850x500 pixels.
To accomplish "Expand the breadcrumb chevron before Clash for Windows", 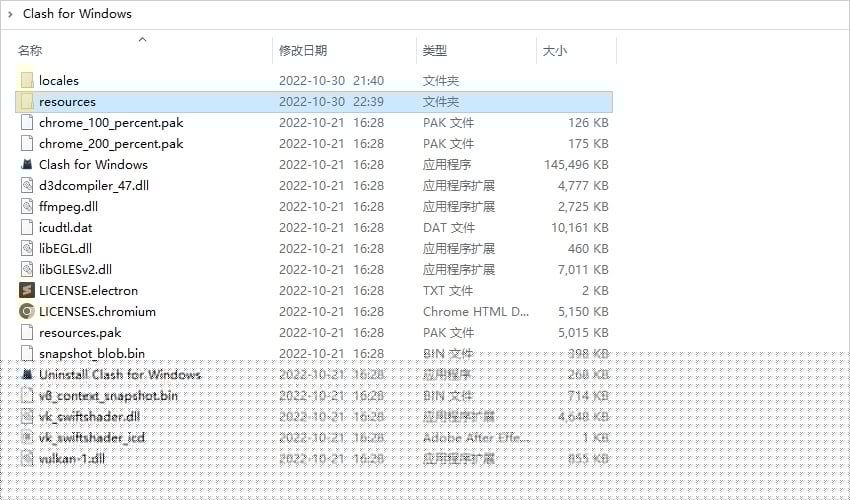I will (10, 14).
